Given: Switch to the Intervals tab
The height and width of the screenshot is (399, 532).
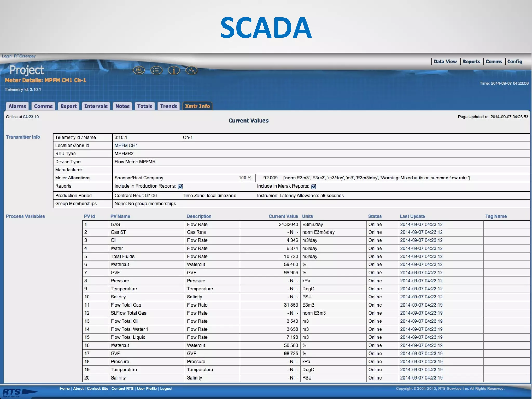Looking at the screenshot, I should point(96,106).
